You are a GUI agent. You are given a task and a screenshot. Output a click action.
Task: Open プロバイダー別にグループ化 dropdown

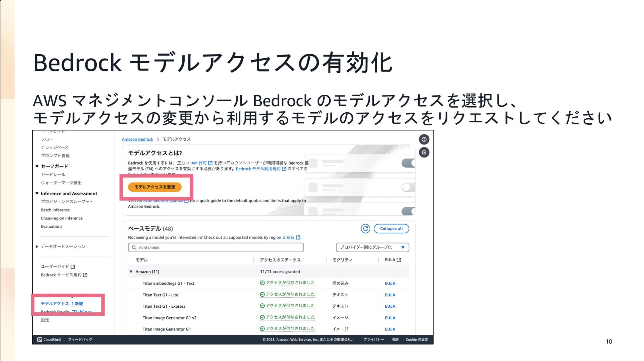372,248
